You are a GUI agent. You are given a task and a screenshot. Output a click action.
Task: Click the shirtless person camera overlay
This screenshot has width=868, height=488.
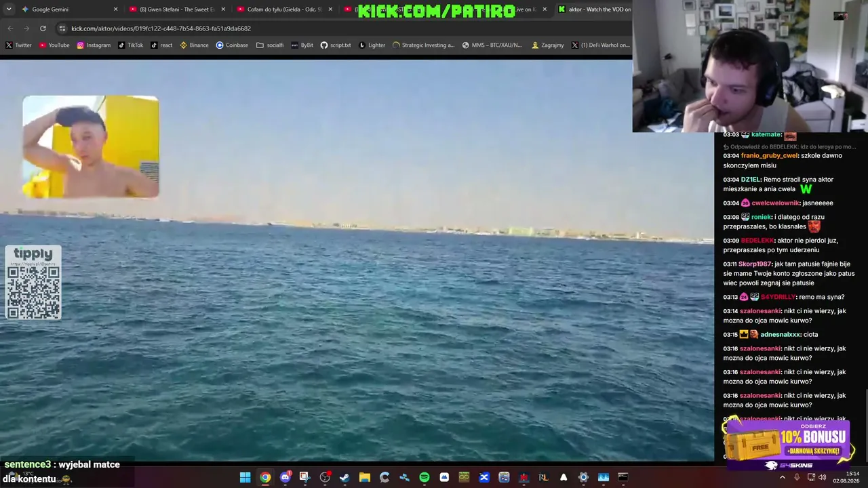(91, 146)
